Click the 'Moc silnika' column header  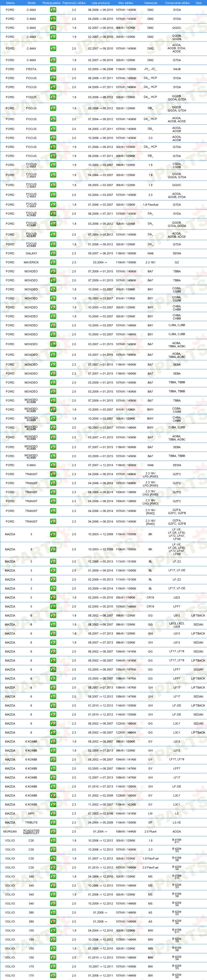[x=125, y=3]
